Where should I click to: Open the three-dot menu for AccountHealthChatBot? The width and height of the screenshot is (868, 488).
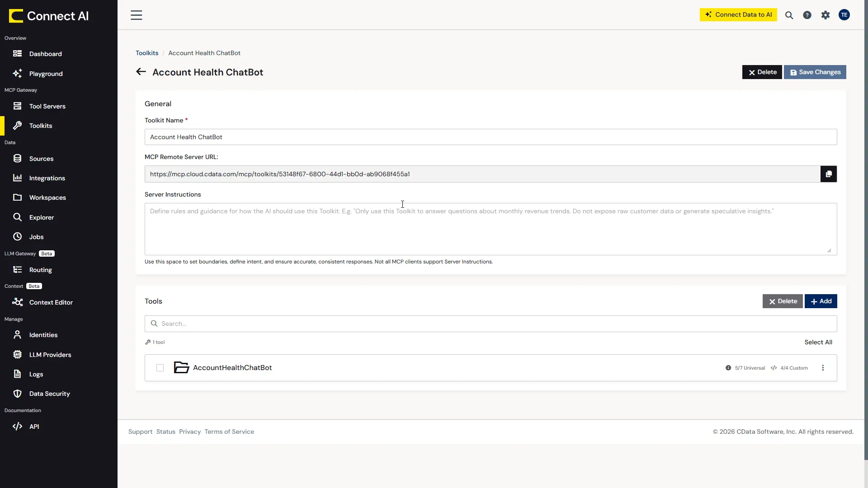click(823, 368)
